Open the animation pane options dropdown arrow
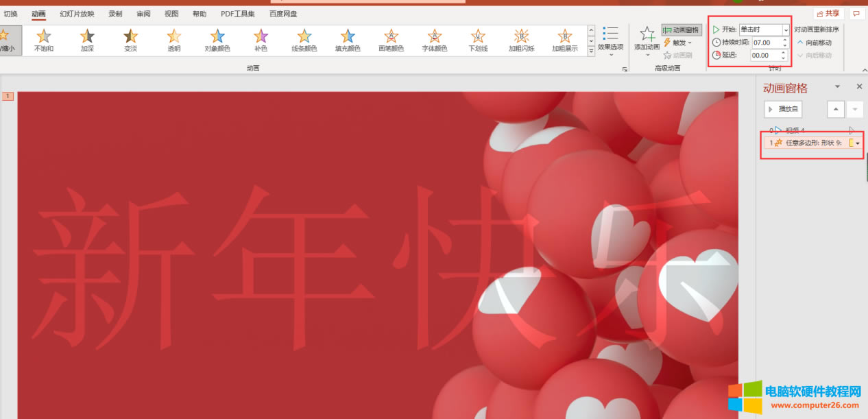This screenshot has height=419, width=868. (x=837, y=87)
